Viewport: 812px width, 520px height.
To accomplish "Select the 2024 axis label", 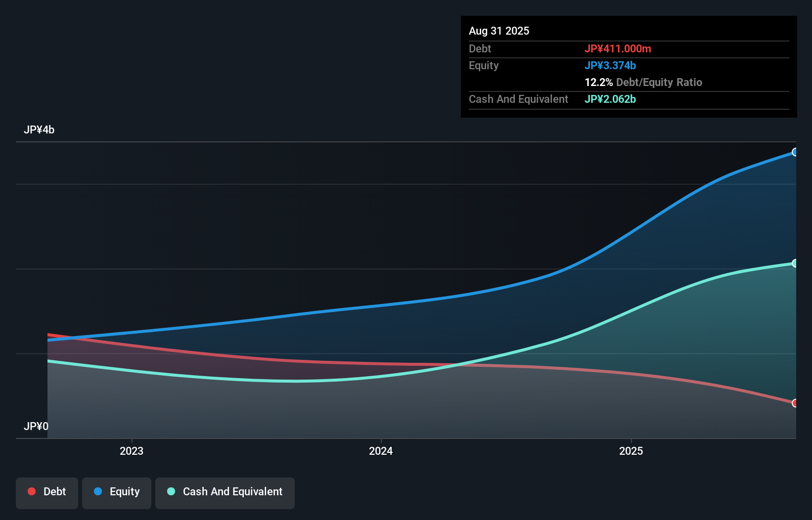I will click(380, 450).
